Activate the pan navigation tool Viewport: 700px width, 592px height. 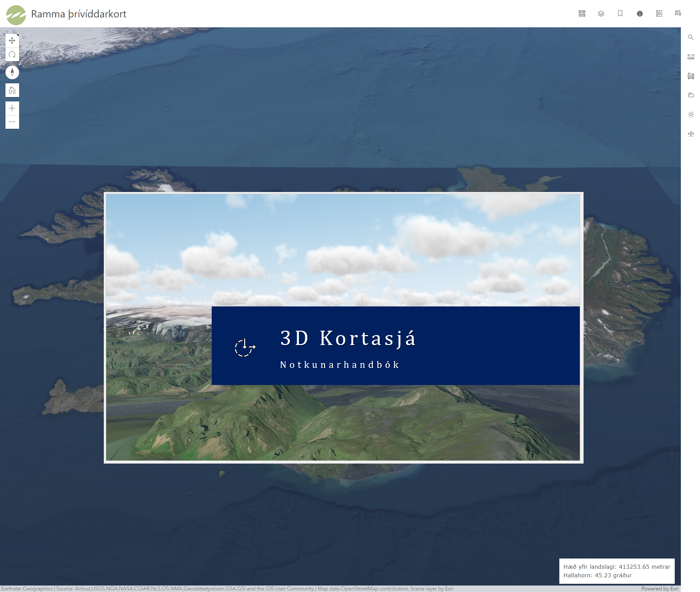point(12,41)
